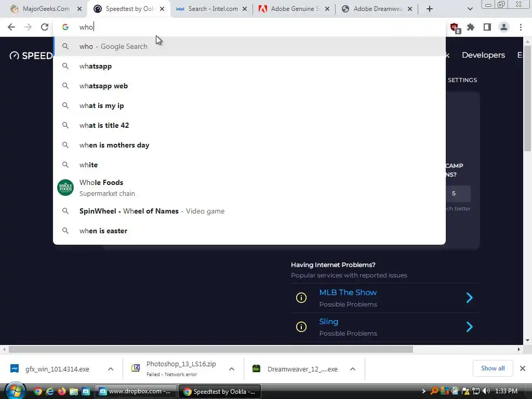Image resolution: width=532 pixels, height=399 pixels.
Task: Click the vertical scrollbar thumb
Action: pyautogui.click(x=527, y=98)
